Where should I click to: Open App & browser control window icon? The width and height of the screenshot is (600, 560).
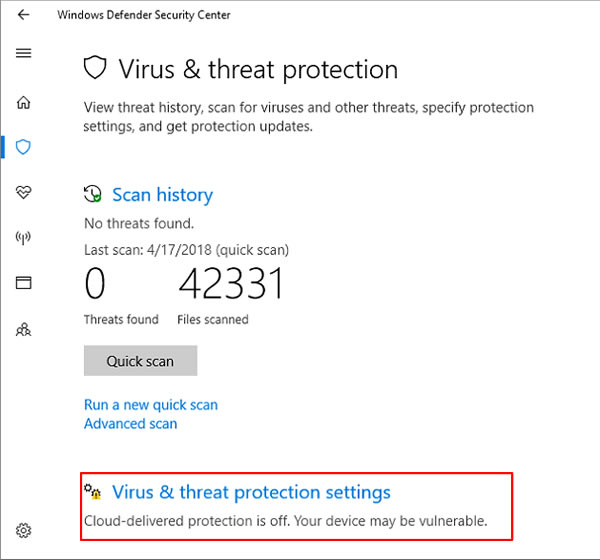pyautogui.click(x=23, y=283)
